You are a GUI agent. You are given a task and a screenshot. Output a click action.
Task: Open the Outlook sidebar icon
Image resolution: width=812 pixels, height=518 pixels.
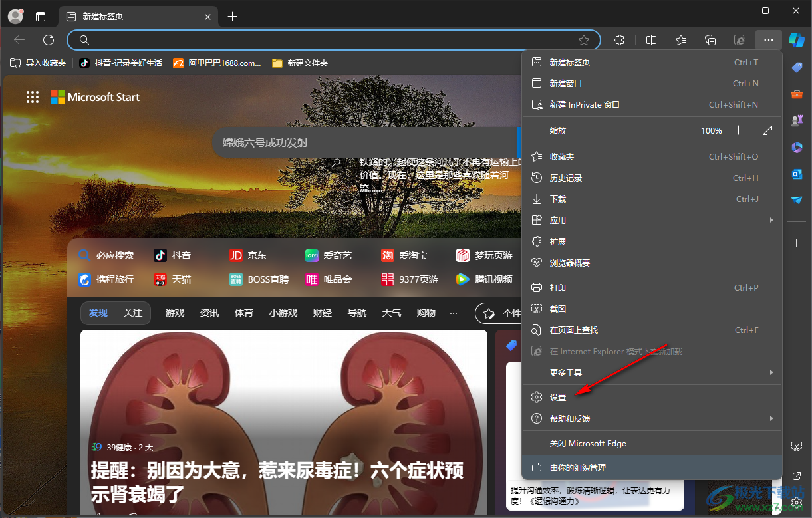pos(797,174)
